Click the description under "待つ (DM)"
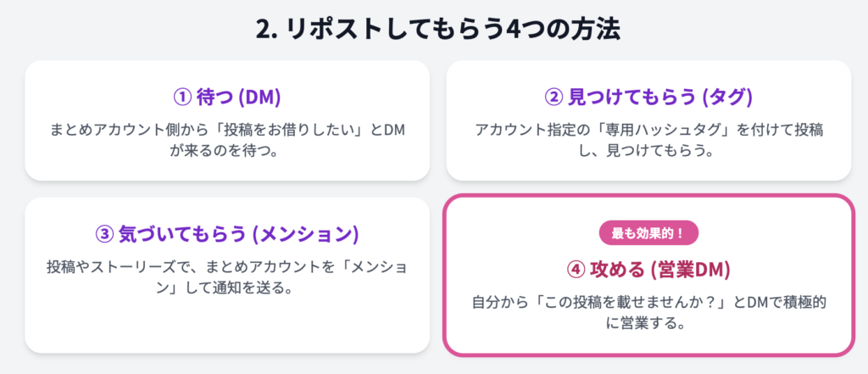 click(226, 141)
